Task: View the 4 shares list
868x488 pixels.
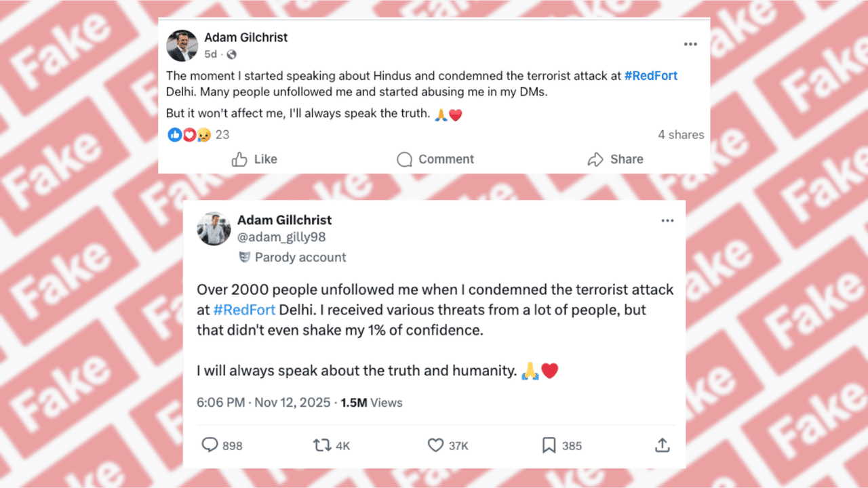Action: [x=681, y=134]
